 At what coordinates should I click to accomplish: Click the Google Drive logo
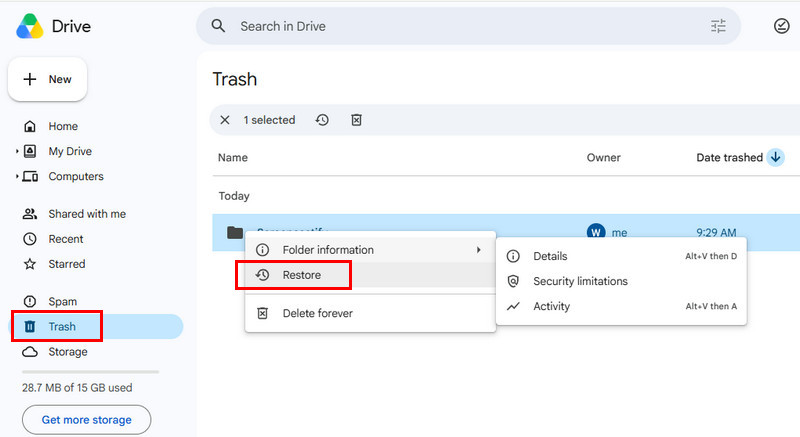[x=30, y=26]
